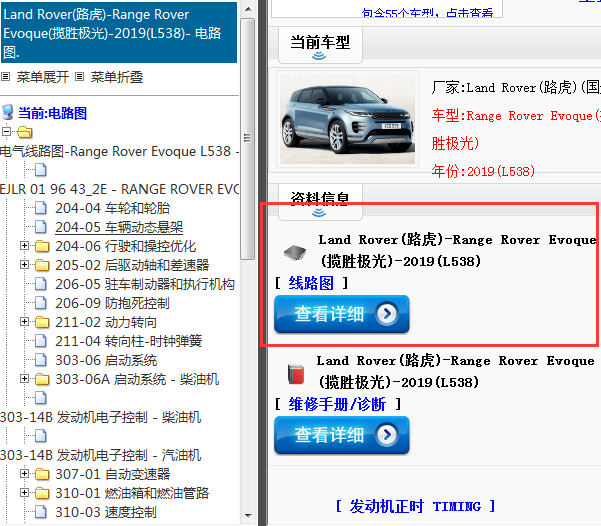The width and height of the screenshot is (601, 526).
Task: Open 206-09 防抱死控制 entry
Action: pos(112,303)
